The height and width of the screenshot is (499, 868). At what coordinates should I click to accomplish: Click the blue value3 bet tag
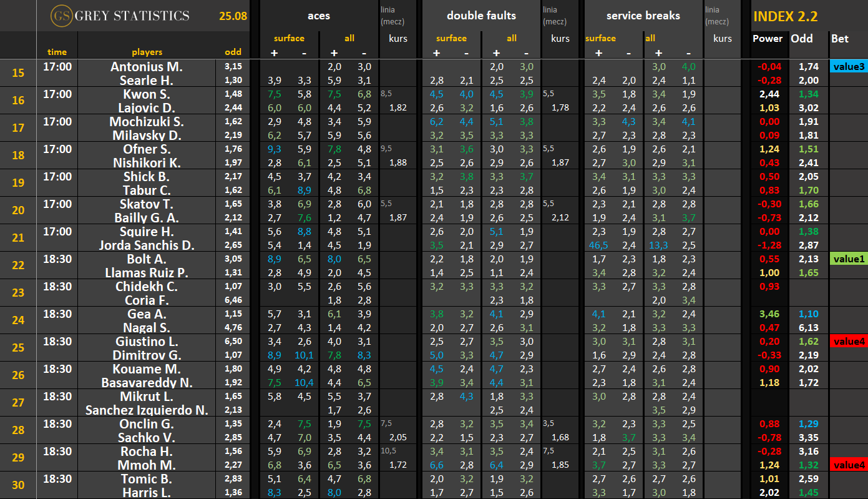pos(848,66)
